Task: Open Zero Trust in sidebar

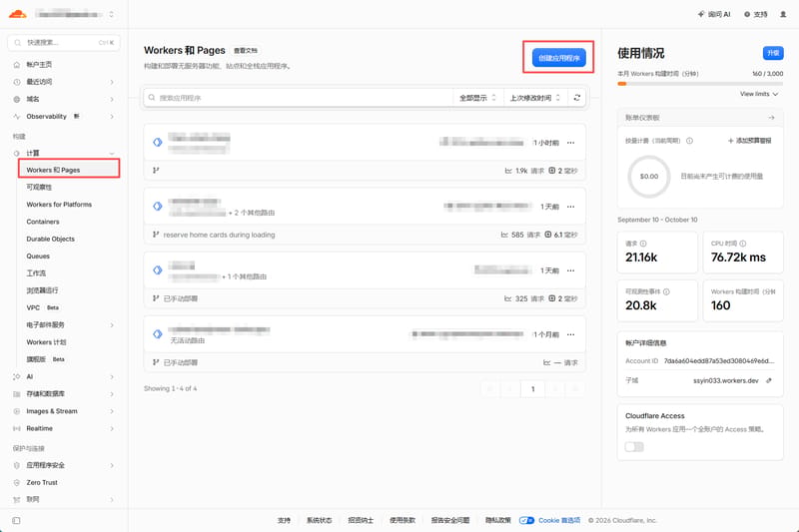Action: (42, 483)
